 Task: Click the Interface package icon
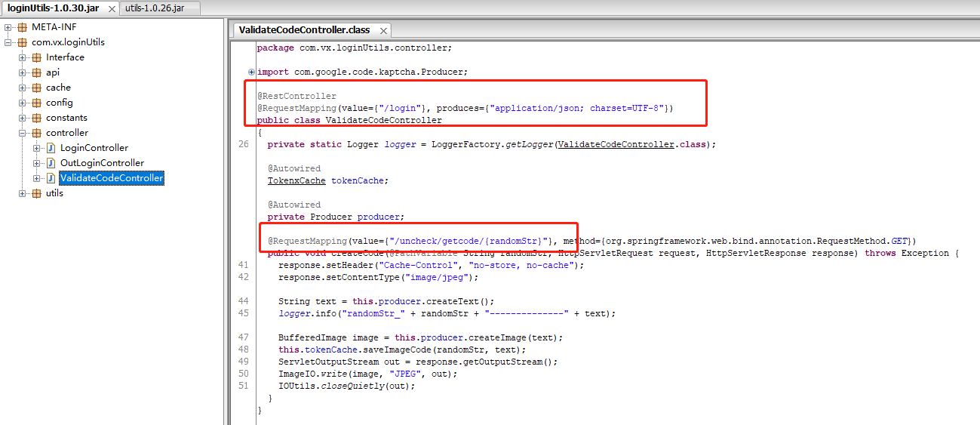click(36, 57)
